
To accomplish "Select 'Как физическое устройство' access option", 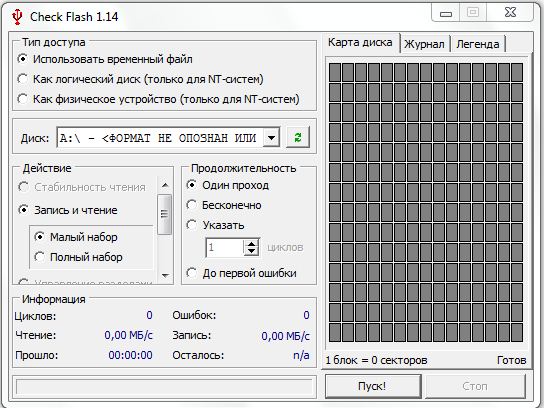I will pyautogui.click(x=158, y=99).
